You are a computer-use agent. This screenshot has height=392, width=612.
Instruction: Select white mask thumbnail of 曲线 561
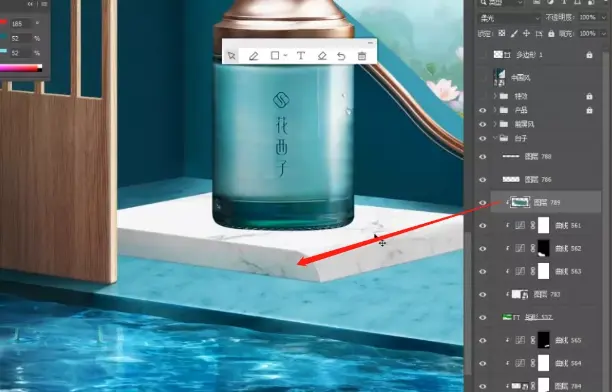coord(544,225)
